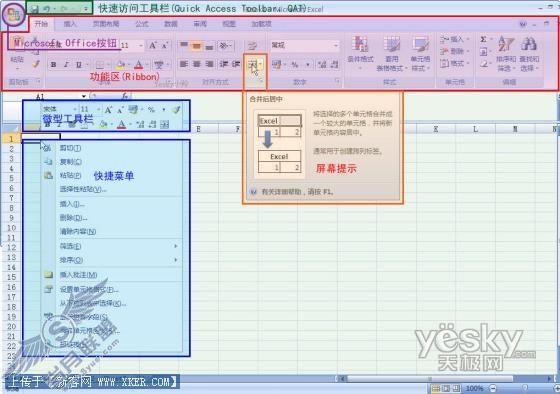The width and height of the screenshot is (560, 394).
Task: Toggle Italic in the ribbon
Action: tap(66, 65)
